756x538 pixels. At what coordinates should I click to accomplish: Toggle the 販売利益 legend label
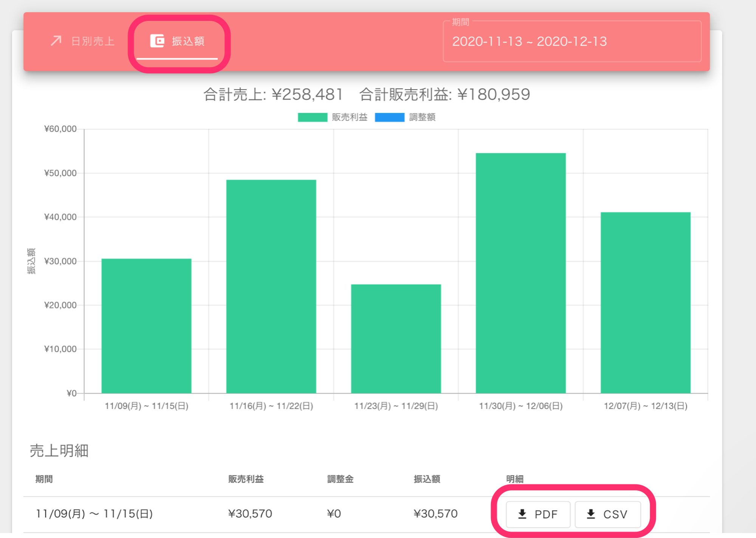[x=349, y=117]
